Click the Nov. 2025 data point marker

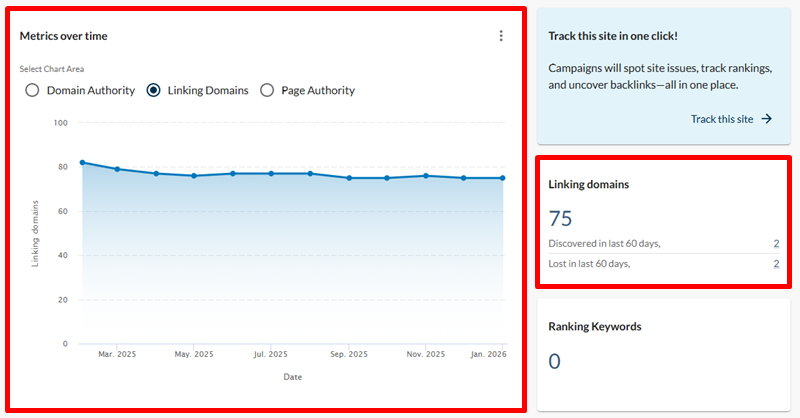click(426, 176)
